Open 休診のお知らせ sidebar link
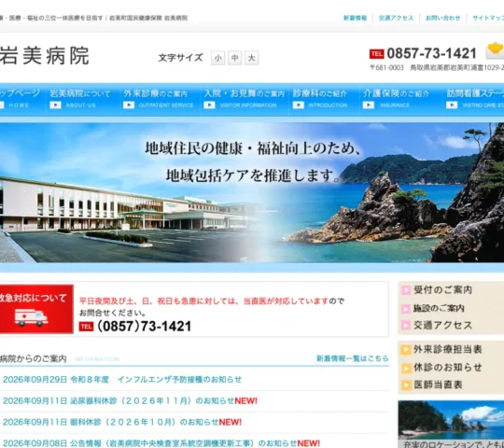504x448 pixels. coord(447,368)
